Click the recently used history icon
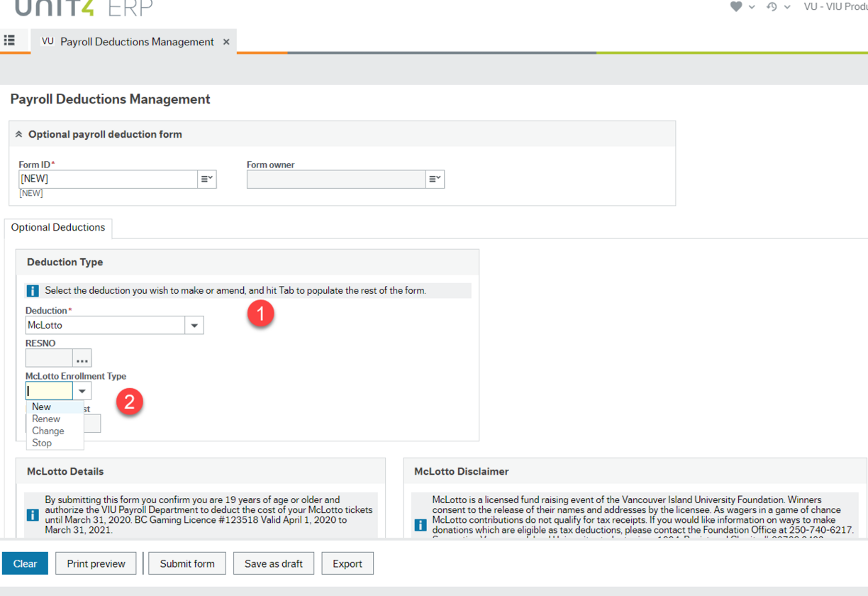The image size is (868, 596). (772, 6)
